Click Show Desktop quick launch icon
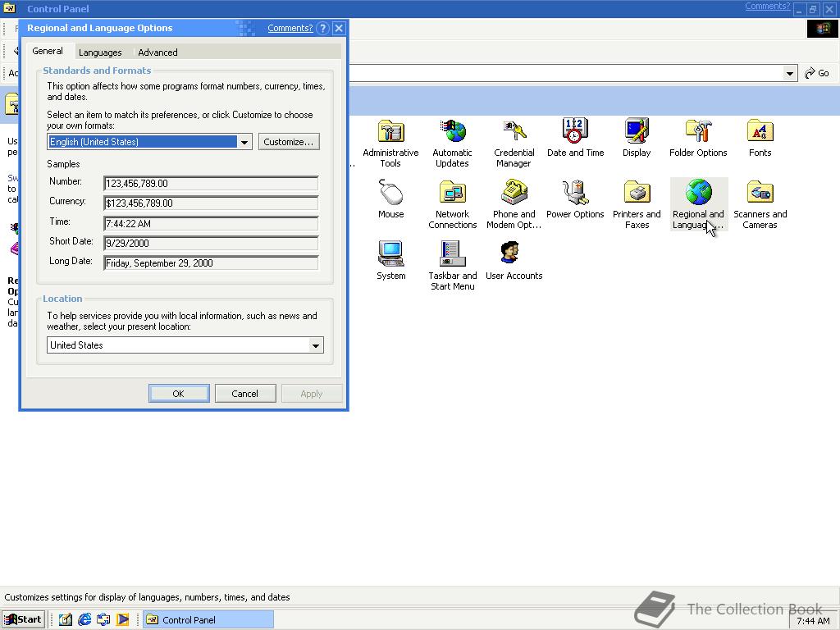This screenshot has width=840, height=630. pos(66,619)
